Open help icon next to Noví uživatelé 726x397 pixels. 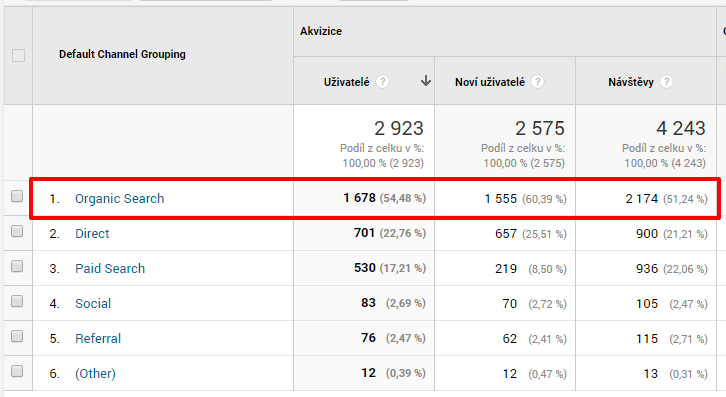point(537,82)
